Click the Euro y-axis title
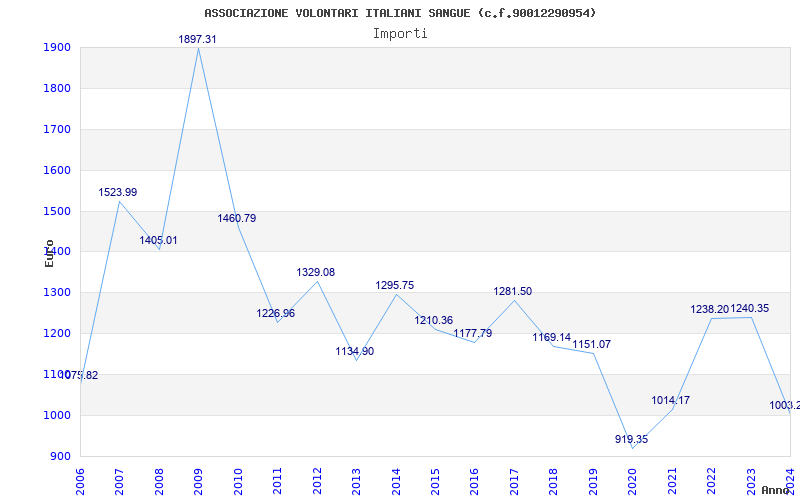 [49, 254]
